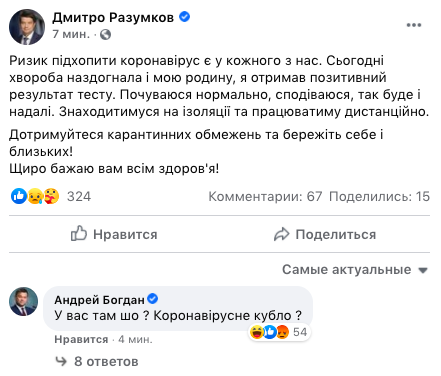Click Андрей Богдан's profile avatar
This screenshot has height=376, width=441.
23,301
